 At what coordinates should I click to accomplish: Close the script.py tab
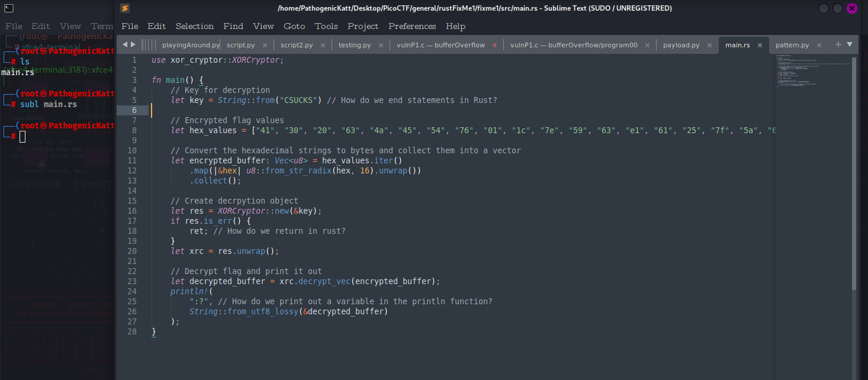(265, 45)
